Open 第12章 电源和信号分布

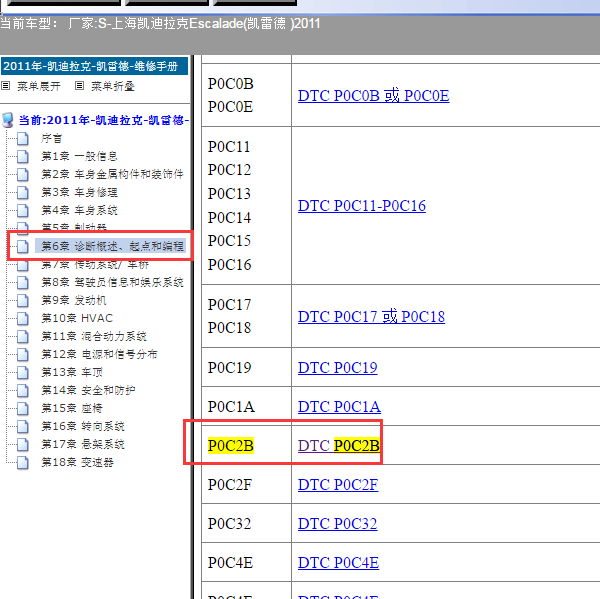(x=99, y=354)
